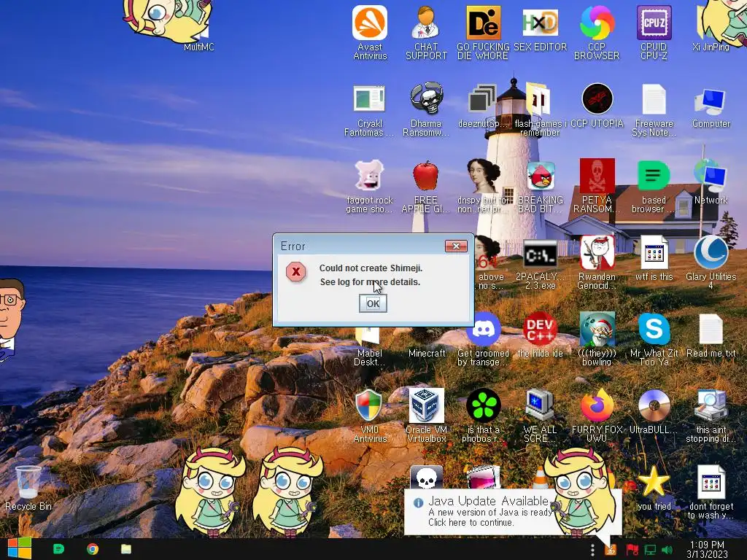Viewport: 747px width, 560px height.
Task: Select the based browser green icon
Action: tap(654, 187)
